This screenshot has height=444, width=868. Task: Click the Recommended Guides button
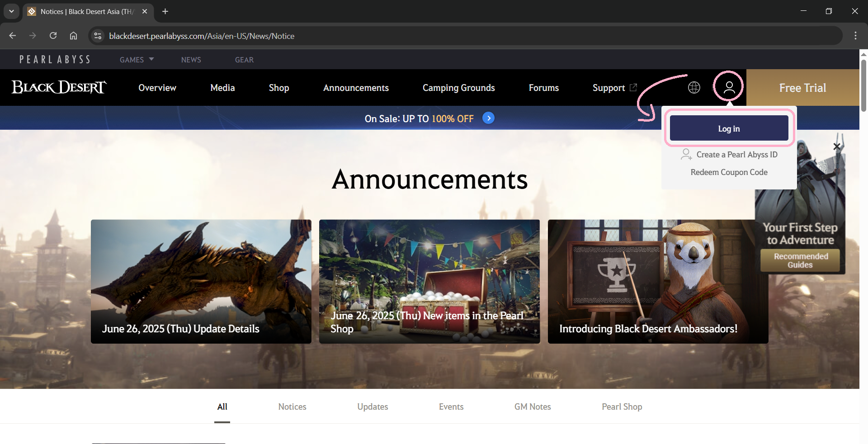pos(800,260)
